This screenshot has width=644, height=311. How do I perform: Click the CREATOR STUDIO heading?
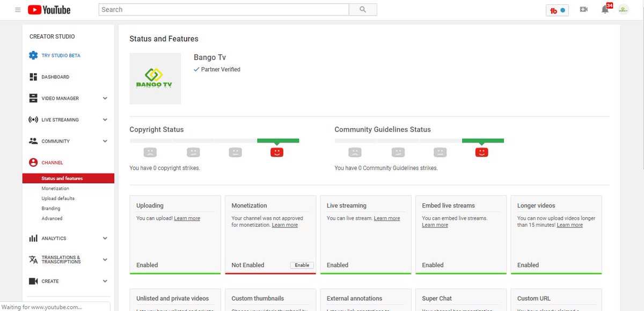click(x=52, y=36)
